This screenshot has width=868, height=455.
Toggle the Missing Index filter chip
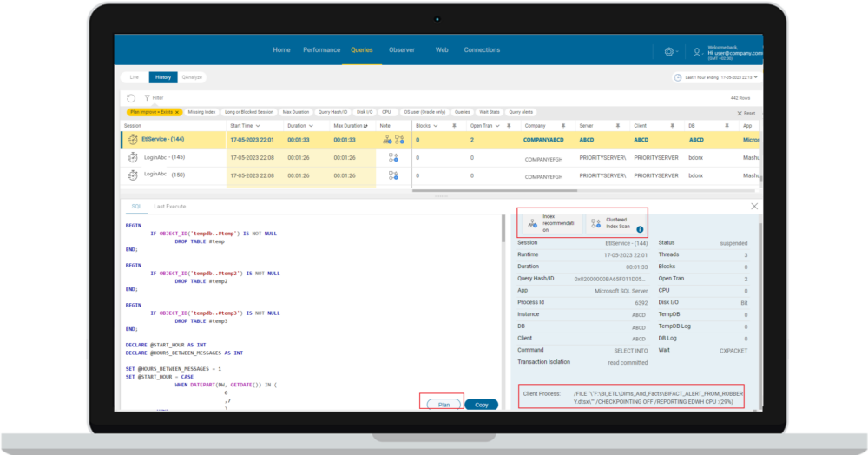click(201, 112)
